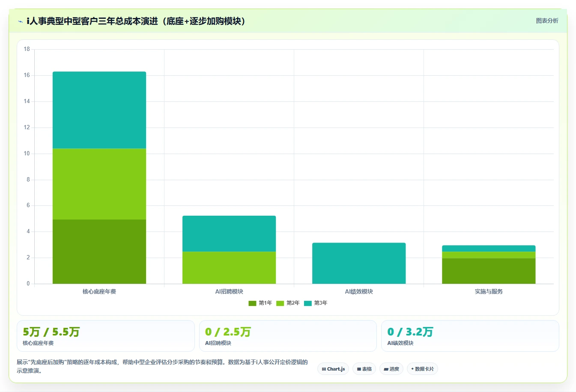Click the 实施与服务 x-axis label
Viewport: 576px width, 392px height.
tap(489, 291)
